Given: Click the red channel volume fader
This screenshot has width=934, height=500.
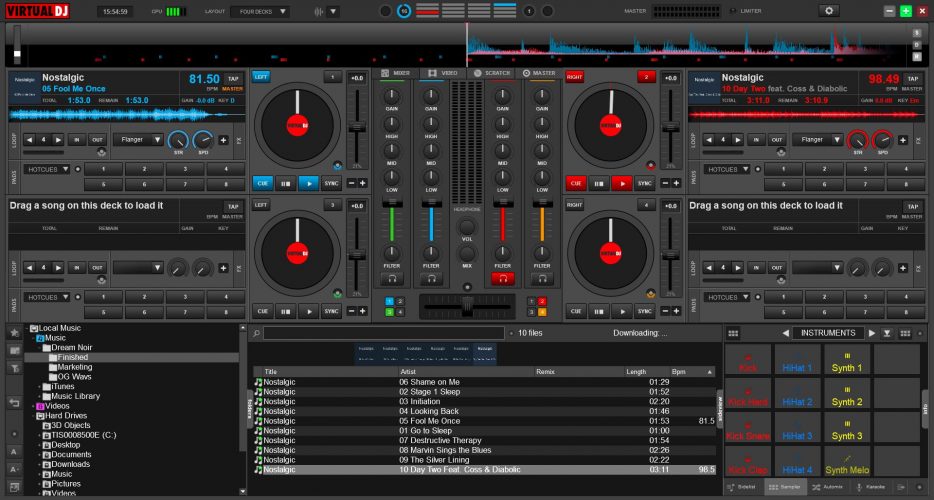Looking at the screenshot, I should coord(503,203).
